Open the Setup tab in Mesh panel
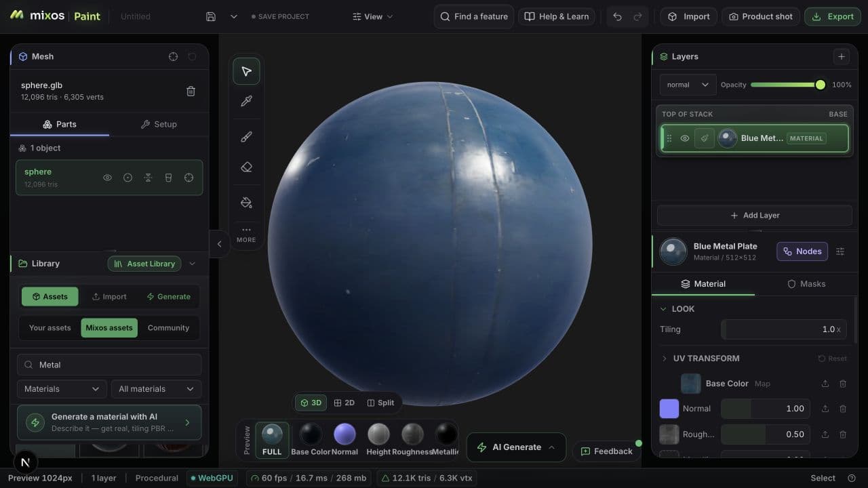 pyautogui.click(x=159, y=125)
